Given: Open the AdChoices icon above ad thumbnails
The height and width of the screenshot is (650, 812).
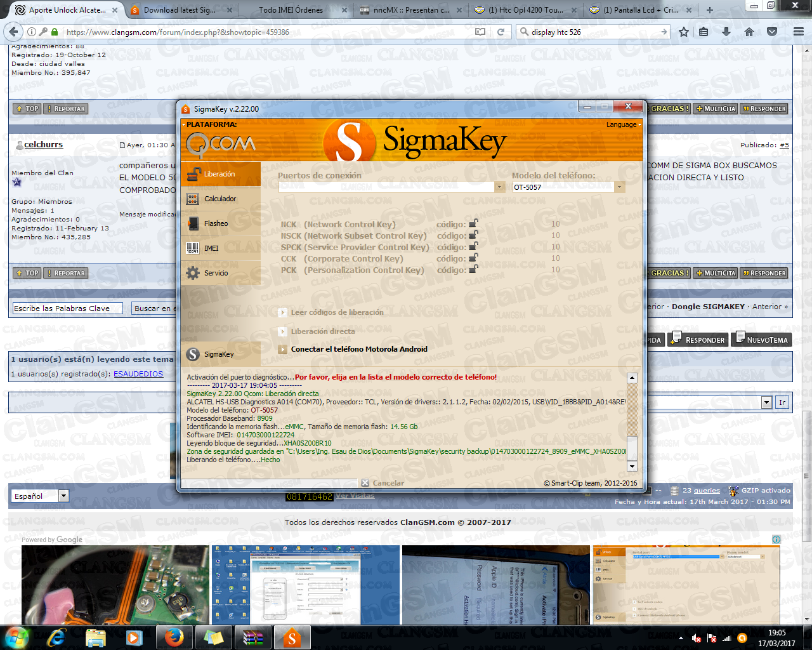Looking at the screenshot, I should [776, 540].
